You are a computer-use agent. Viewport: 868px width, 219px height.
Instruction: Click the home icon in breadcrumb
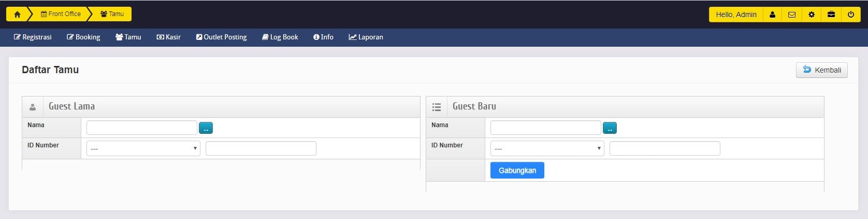coord(17,15)
